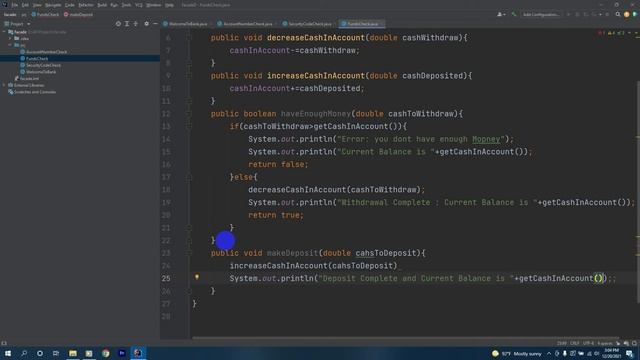This screenshot has height=360, width=640.
Task: Click facade breadcrumb in navigation bar
Action: [10, 15]
